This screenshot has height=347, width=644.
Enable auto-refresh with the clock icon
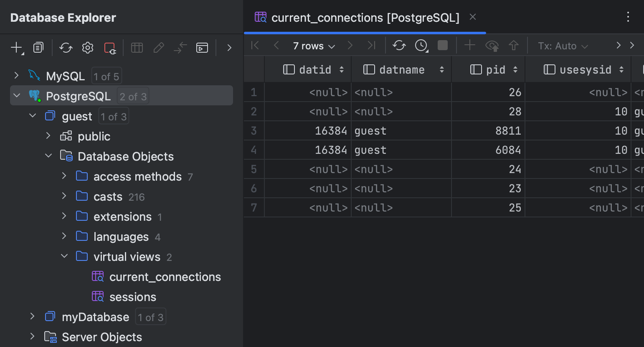point(421,46)
